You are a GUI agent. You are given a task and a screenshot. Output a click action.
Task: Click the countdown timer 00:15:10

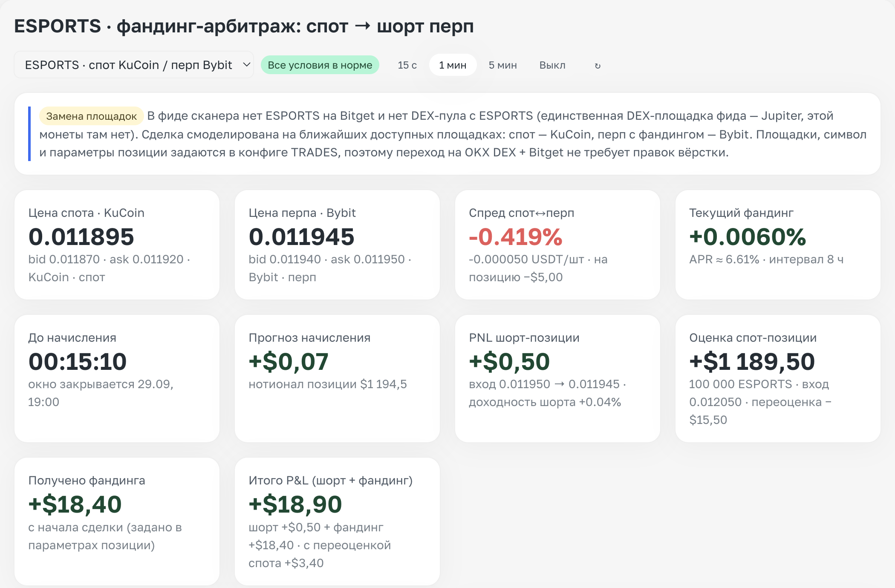click(x=78, y=362)
